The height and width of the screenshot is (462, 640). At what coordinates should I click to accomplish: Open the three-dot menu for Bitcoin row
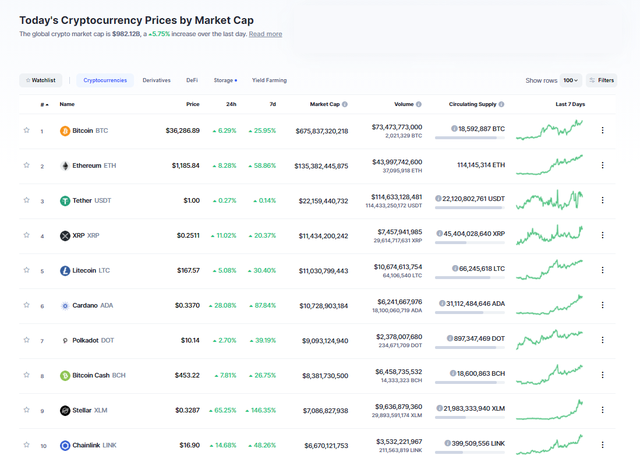602,130
